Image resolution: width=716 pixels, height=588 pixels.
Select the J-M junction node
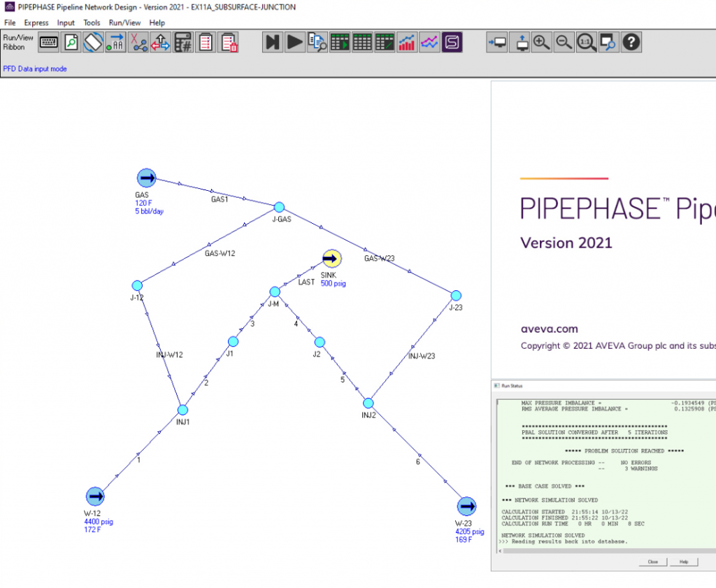[274, 292]
